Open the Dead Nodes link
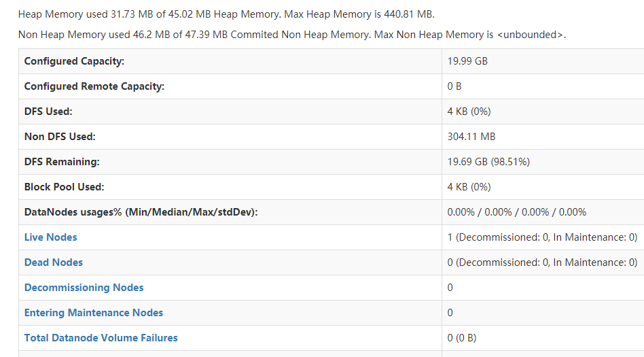The image size is (644, 357). 54,262
